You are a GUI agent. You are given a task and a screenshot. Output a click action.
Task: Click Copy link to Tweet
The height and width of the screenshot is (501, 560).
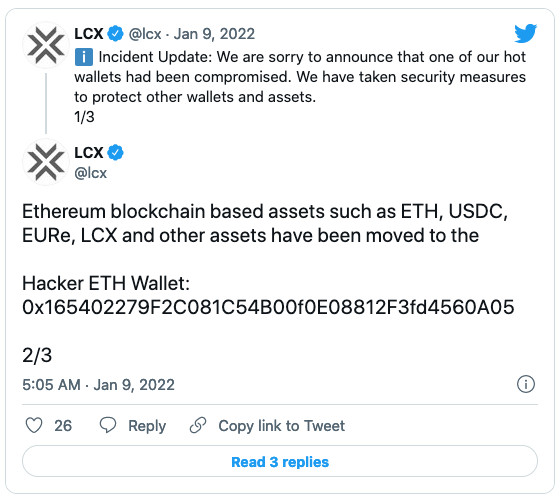coord(281,426)
